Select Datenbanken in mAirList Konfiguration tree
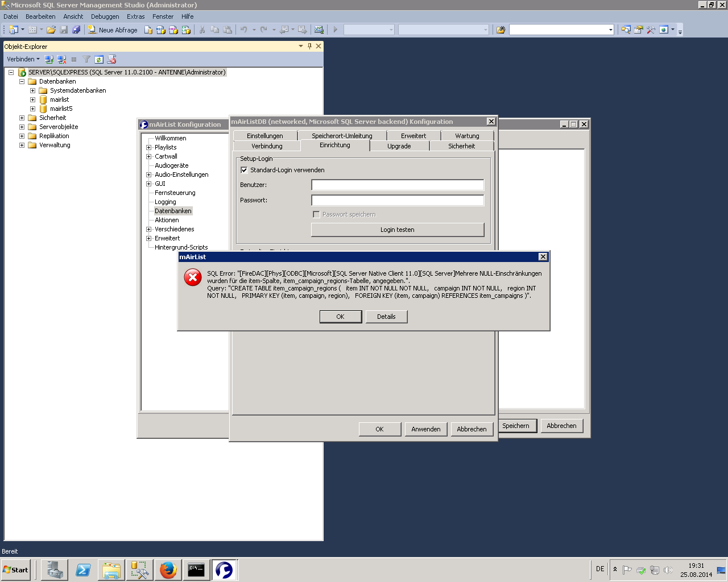Image resolution: width=728 pixels, height=582 pixels. point(173,211)
